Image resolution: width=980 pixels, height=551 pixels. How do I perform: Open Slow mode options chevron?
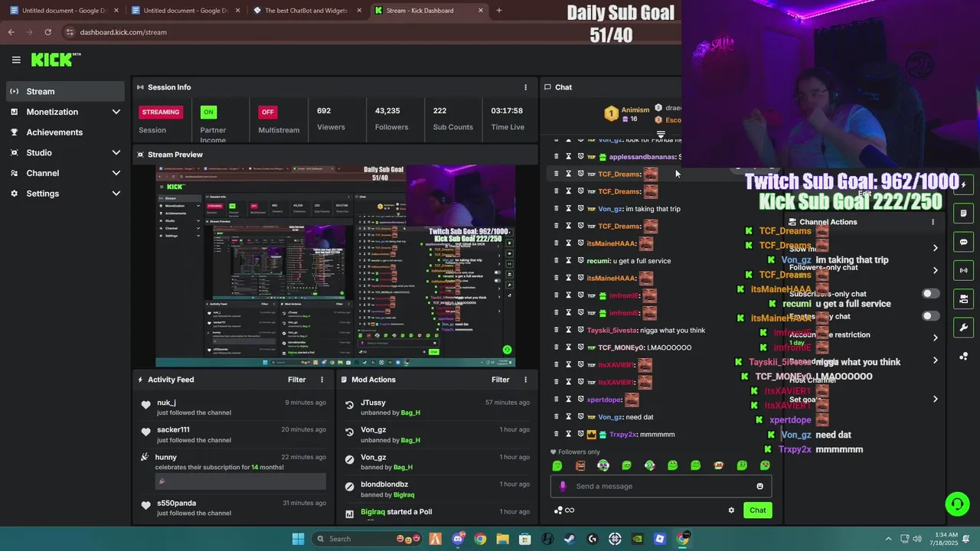pyautogui.click(x=935, y=248)
